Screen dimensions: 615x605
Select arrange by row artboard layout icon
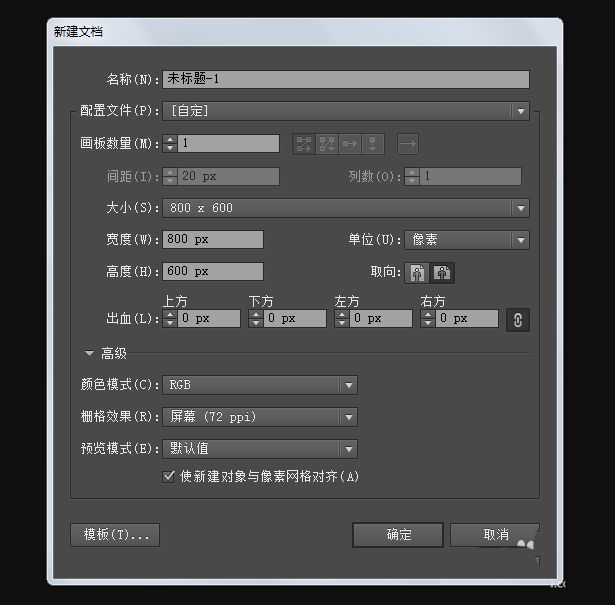[x=350, y=144]
